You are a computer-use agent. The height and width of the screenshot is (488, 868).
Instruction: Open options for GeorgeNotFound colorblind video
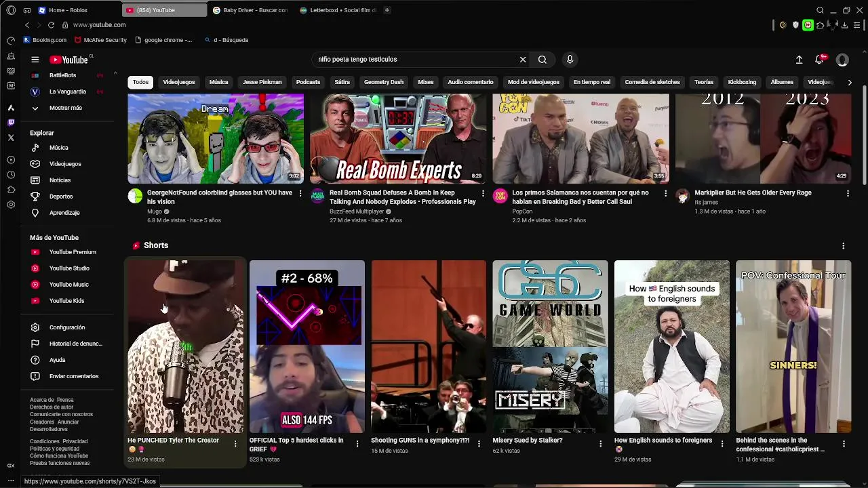(x=300, y=193)
